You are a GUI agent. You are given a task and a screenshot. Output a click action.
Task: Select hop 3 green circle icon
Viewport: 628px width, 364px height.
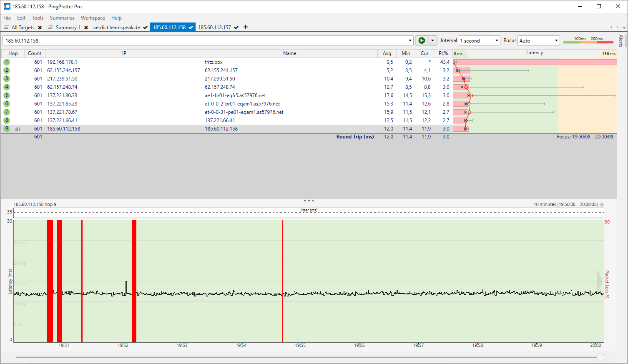pos(7,78)
